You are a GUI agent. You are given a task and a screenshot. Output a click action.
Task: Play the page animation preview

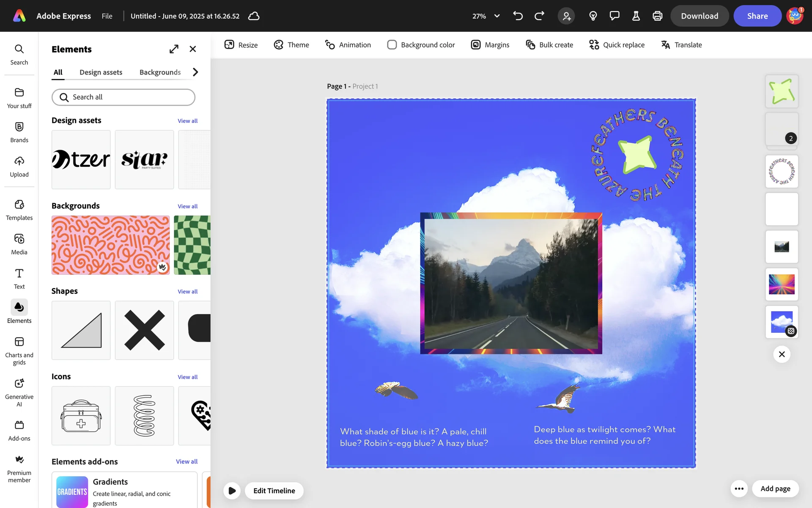pyautogui.click(x=232, y=491)
